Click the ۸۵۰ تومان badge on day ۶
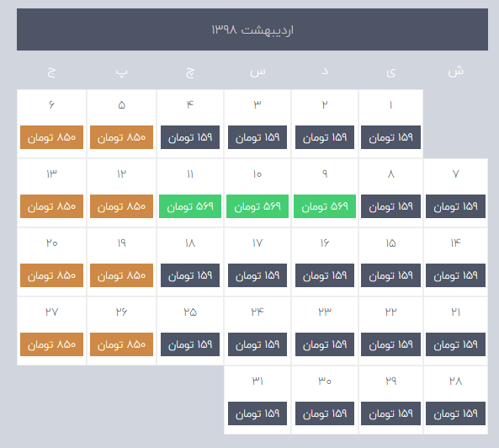 [51, 137]
